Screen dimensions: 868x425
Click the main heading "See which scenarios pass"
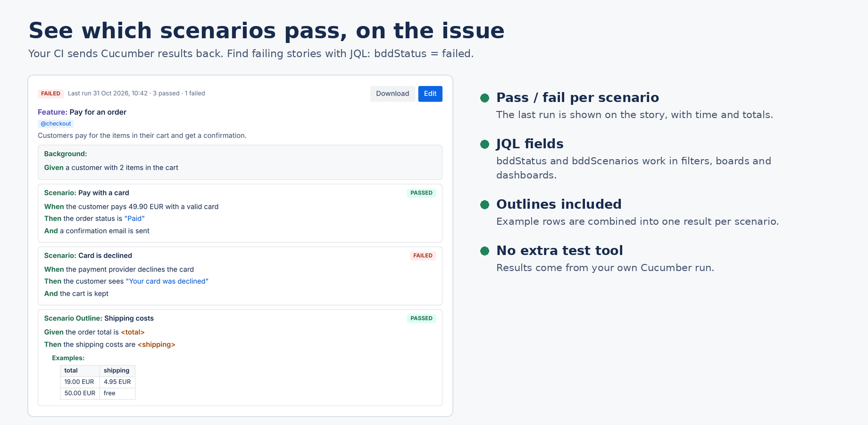(188, 31)
